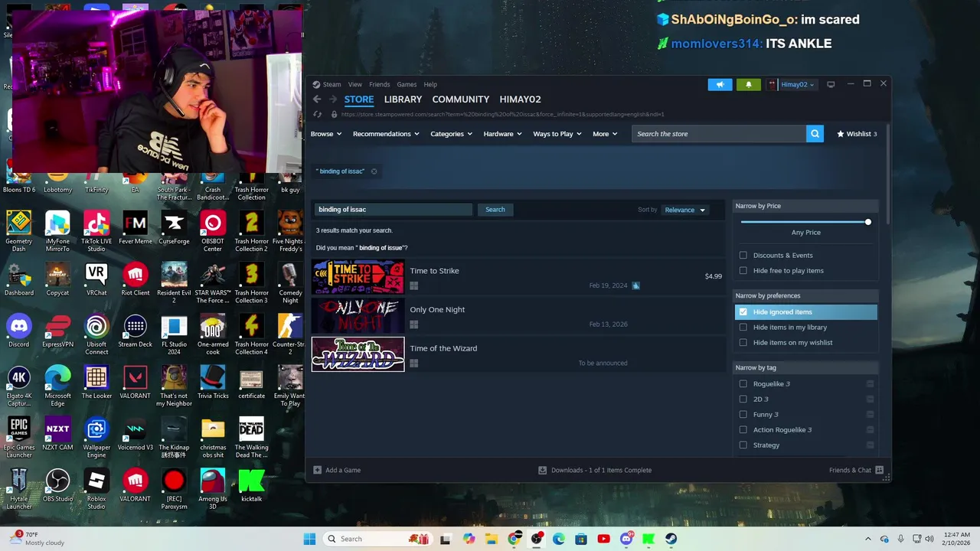This screenshot has width=980, height=551.
Task: Open Steam notifications bell
Action: [x=749, y=85]
